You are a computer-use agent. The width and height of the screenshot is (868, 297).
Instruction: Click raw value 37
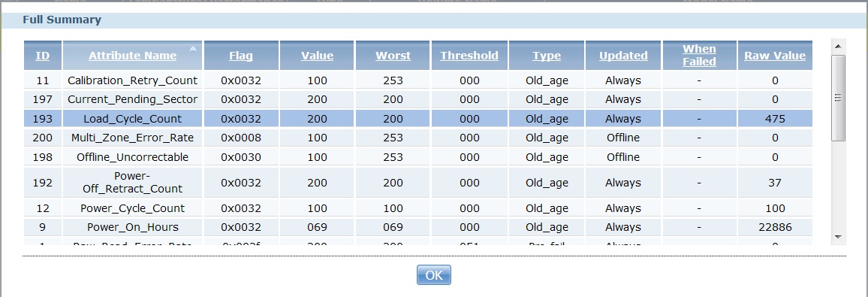tap(775, 182)
